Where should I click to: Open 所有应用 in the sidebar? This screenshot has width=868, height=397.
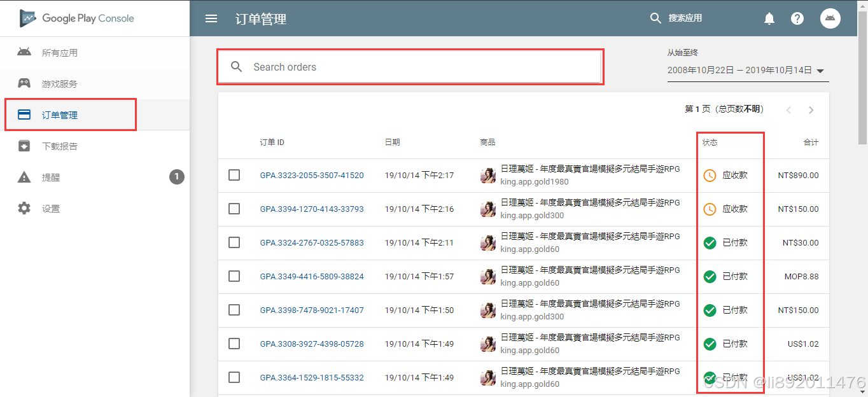[x=95, y=52]
